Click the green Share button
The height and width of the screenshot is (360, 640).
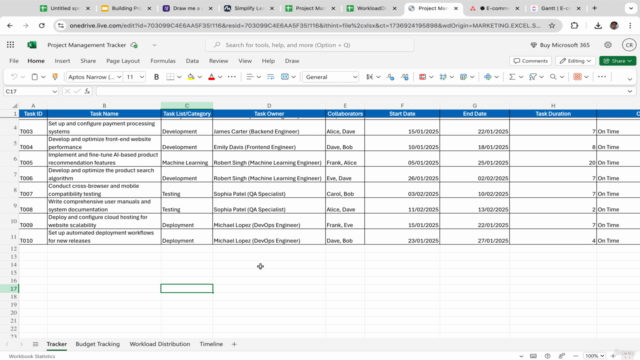617,61
